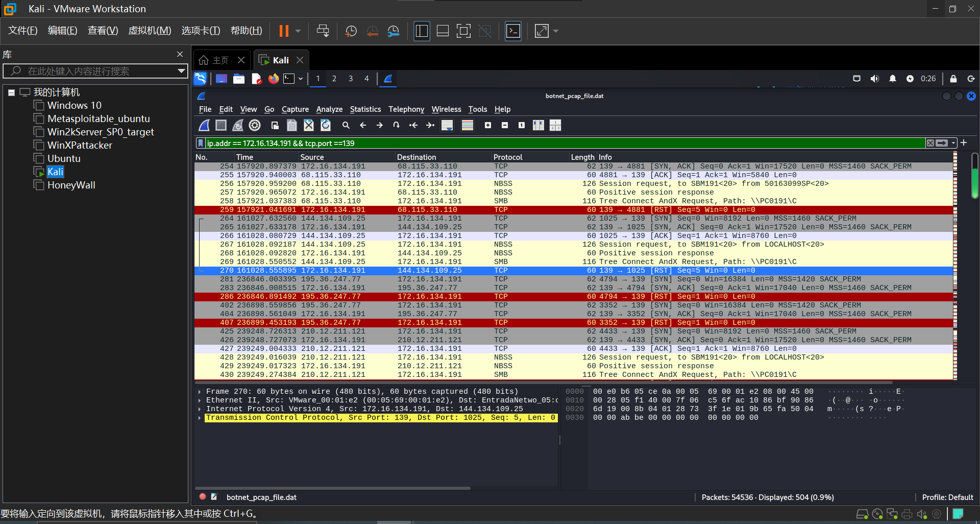Screen dimensions: 980x524
Task: Clear the display filter
Action: (930, 143)
